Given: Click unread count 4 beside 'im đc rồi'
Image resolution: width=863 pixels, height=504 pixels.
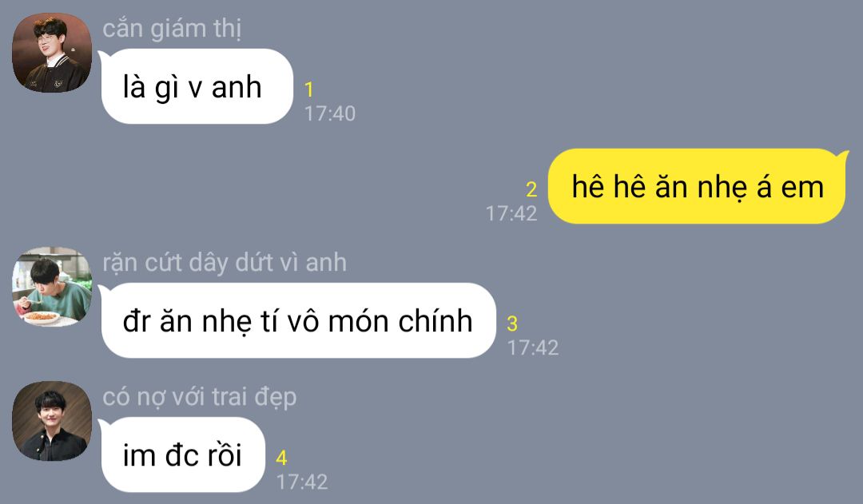Looking at the screenshot, I should tap(281, 458).
